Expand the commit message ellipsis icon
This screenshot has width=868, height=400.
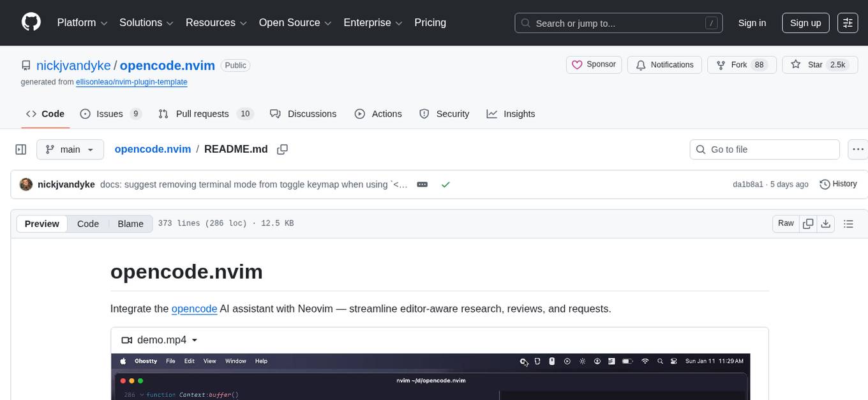pos(422,184)
